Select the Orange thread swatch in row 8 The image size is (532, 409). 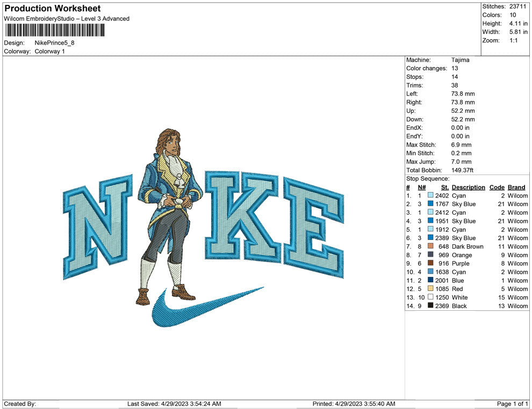point(430,255)
